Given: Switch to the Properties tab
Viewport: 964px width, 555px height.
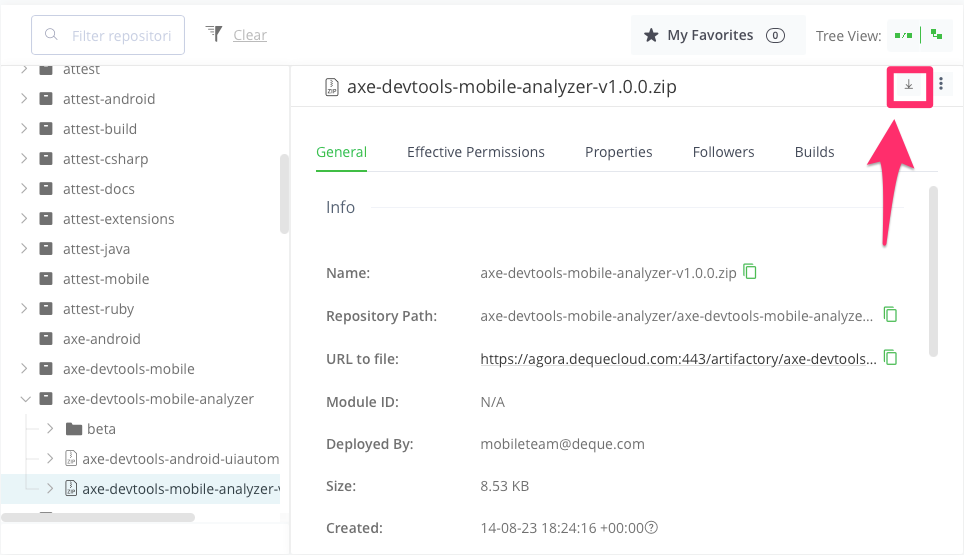Looking at the screenshot, I should coord(618,152).
